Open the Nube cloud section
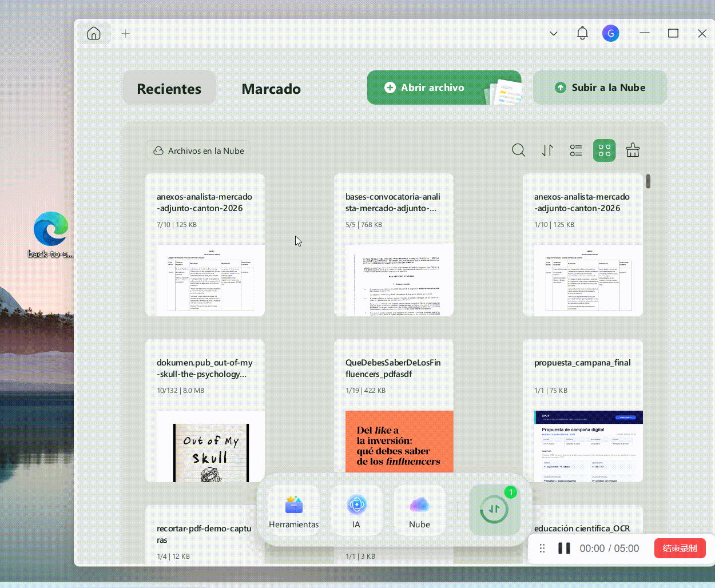This screenshot has height=588, width=715. [419, 510]
